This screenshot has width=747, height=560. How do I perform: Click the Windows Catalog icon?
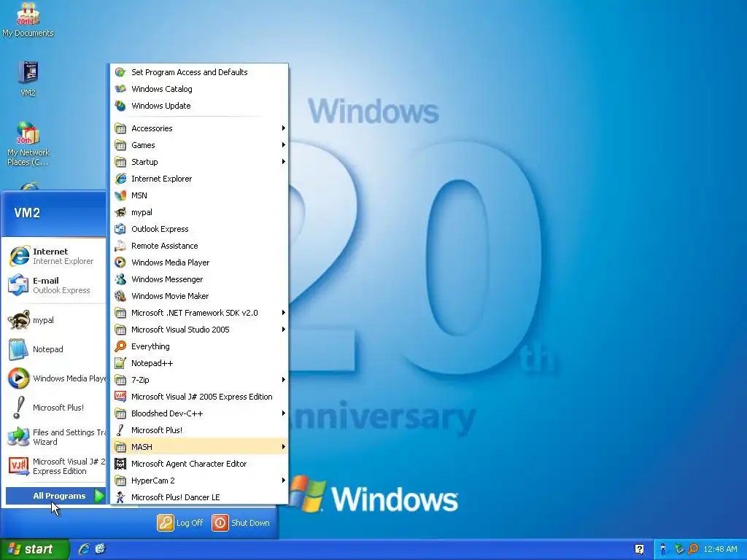click(x=120, y=89)
